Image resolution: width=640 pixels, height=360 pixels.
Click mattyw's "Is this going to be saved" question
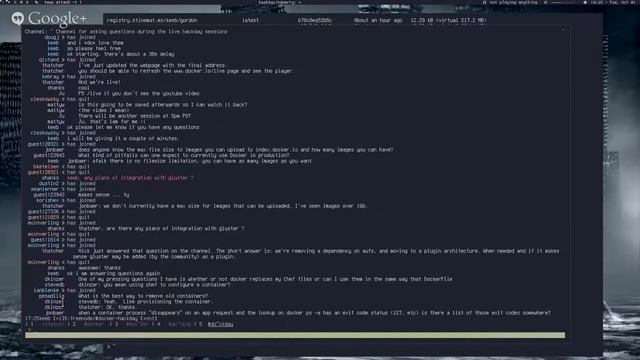[162, 105]
